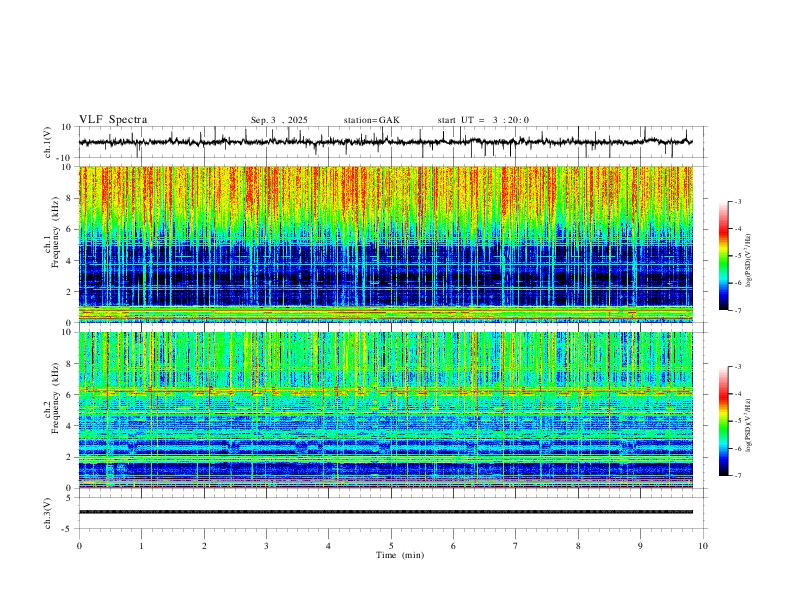792x612 pixels.
Task: Click the ch.2 log PSD color bar
Action: click(x=723, y=421)
